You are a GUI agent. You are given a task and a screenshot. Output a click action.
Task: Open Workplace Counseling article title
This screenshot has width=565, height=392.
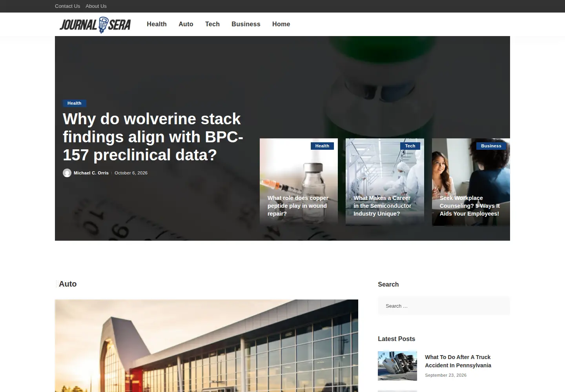tap(470, 206)
